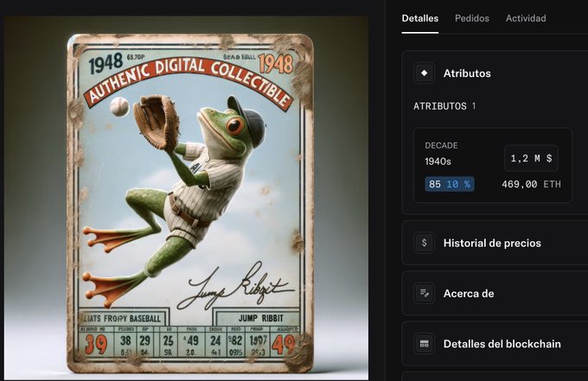This screenshot has height=381, width=588.
Task: Open the frog baseball card image
Action: (x=187, y=198)
